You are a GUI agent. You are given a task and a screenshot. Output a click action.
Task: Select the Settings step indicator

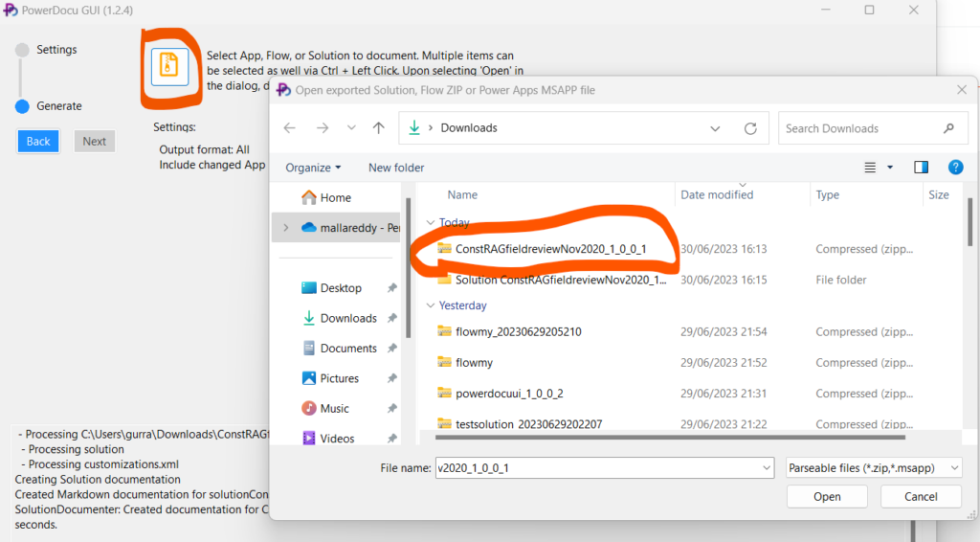[23, 50]
